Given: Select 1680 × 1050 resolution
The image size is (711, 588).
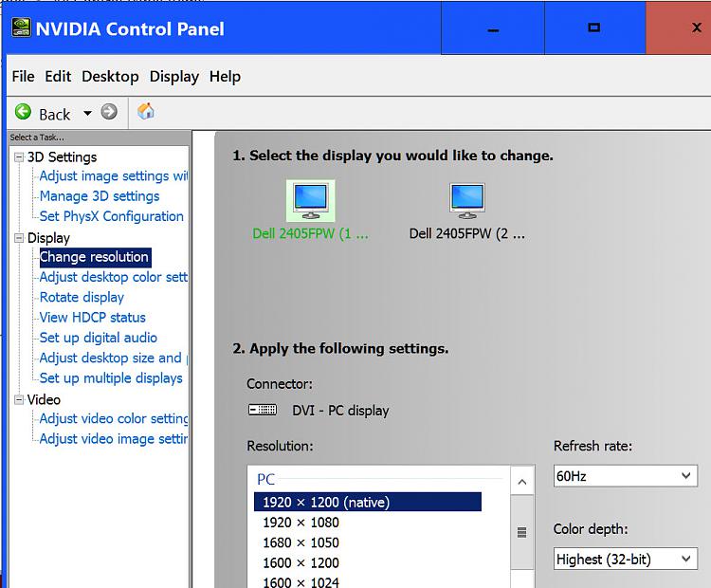Looking at the screenshot, I should (x=301, y=542).
